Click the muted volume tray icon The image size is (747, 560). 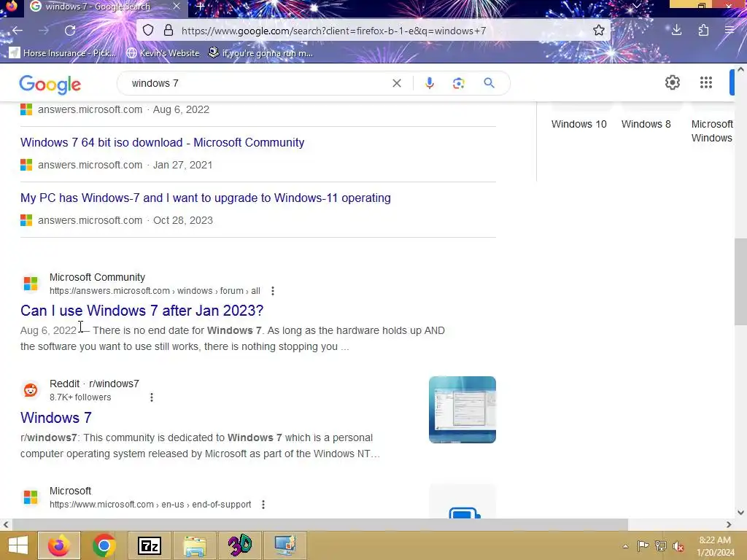click(x=678, y=546)
